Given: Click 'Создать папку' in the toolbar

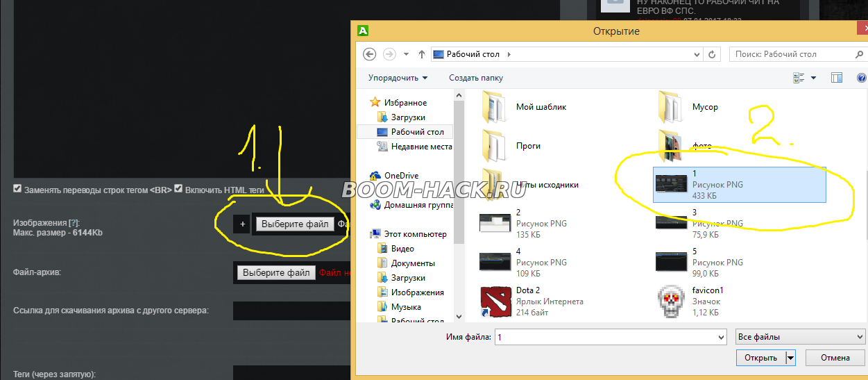Looking at the screenshot, I should 476,78.
